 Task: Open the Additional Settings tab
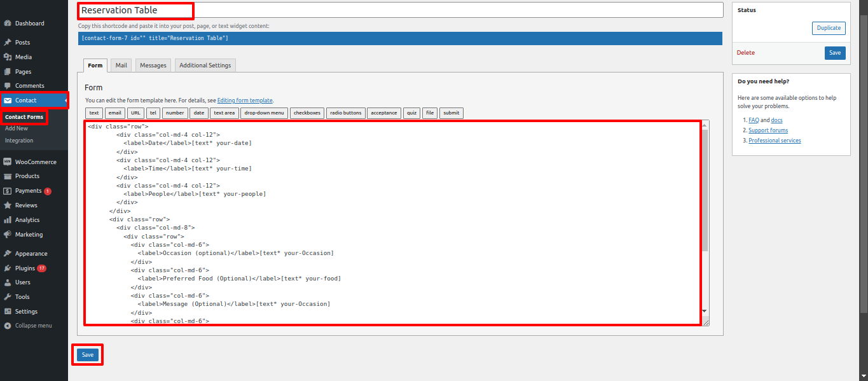[205, 66]
